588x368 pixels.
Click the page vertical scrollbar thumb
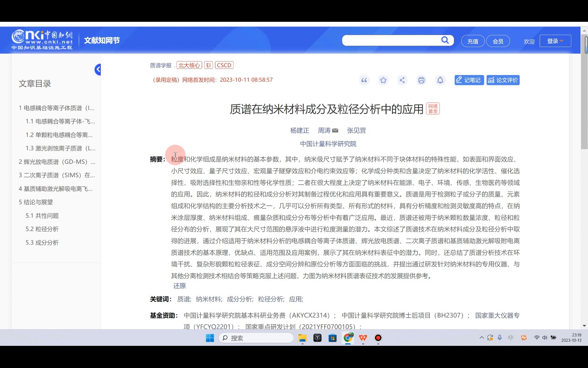585,92
